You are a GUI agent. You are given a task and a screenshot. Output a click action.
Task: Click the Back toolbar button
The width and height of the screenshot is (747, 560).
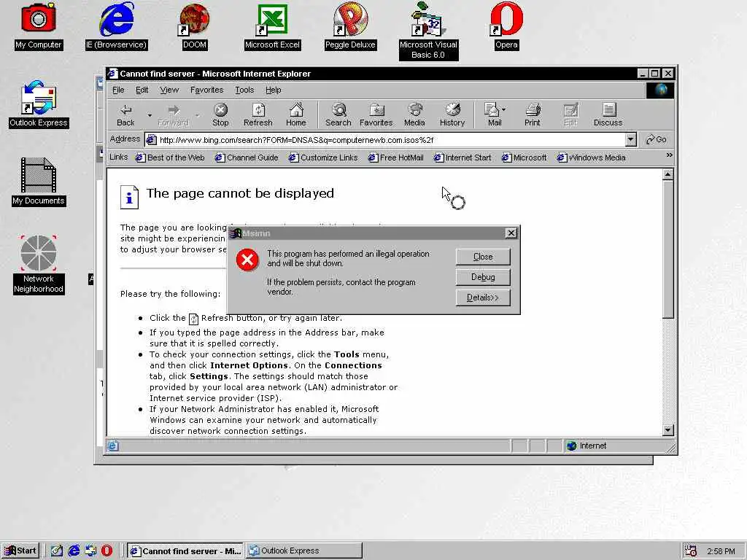click(x=125, y=115)
